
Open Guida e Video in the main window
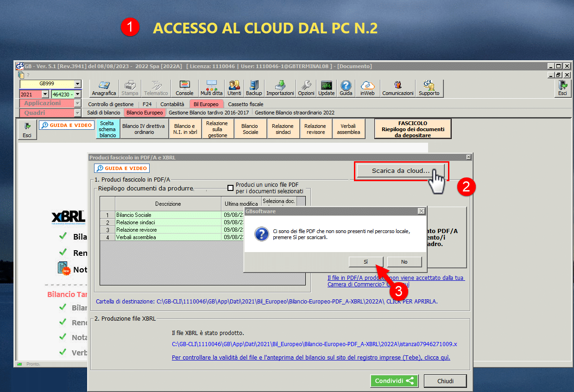pos(66,125)
